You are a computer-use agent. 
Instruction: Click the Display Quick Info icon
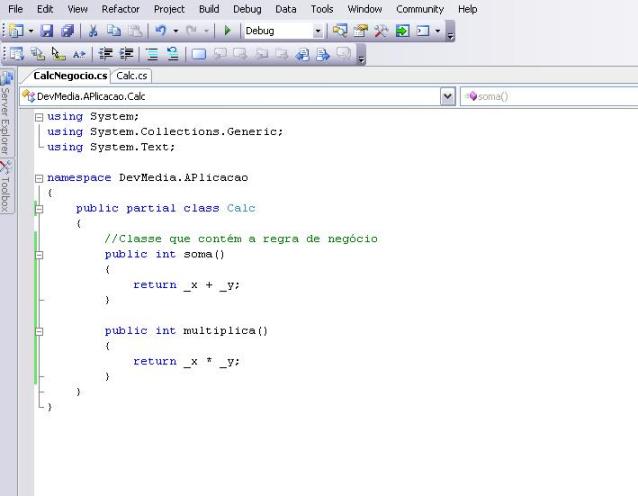tap(58, 54)
